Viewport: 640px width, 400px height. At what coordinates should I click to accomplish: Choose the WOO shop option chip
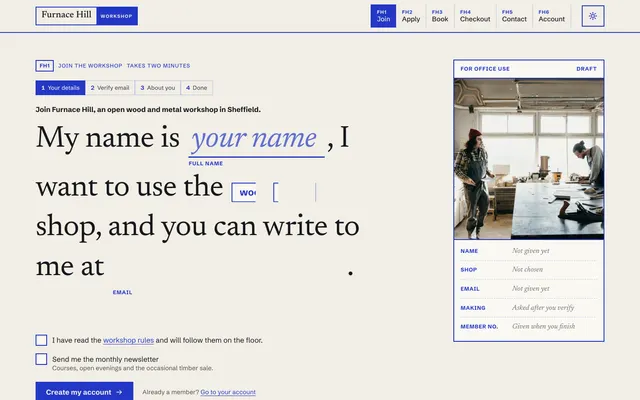click(244, 193)
